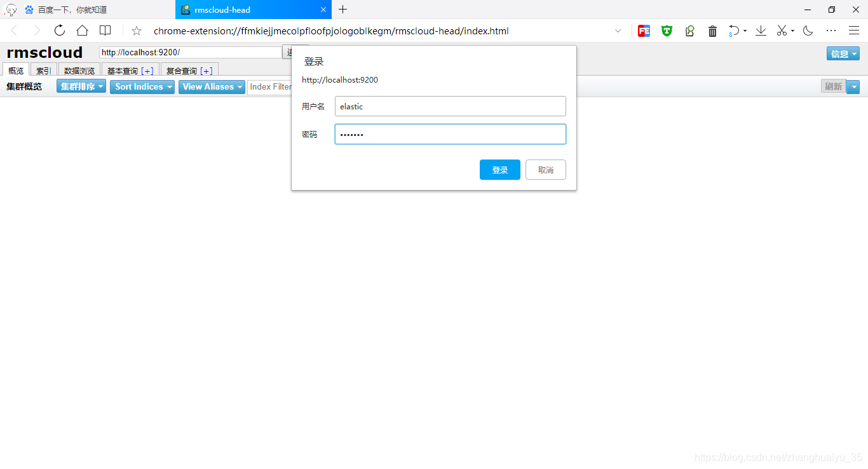Click the 密码 password field
The width and height of the screenshot is (868, 469).
451,134
